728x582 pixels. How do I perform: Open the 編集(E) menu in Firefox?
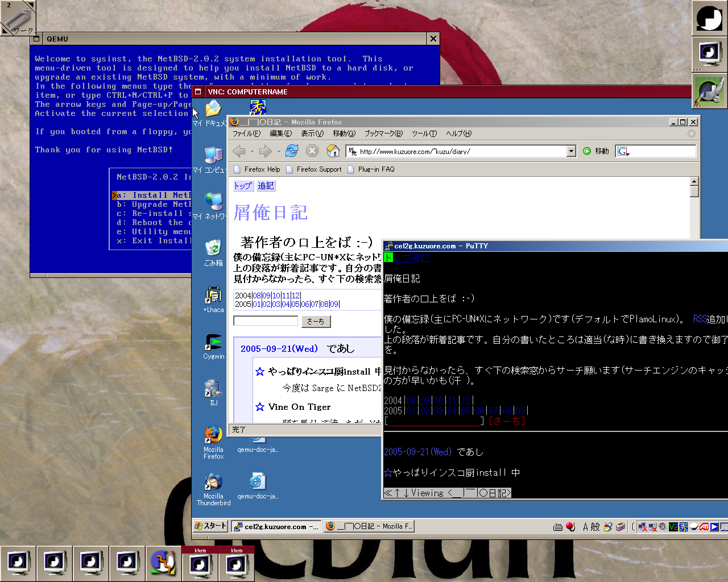point(280,134)
